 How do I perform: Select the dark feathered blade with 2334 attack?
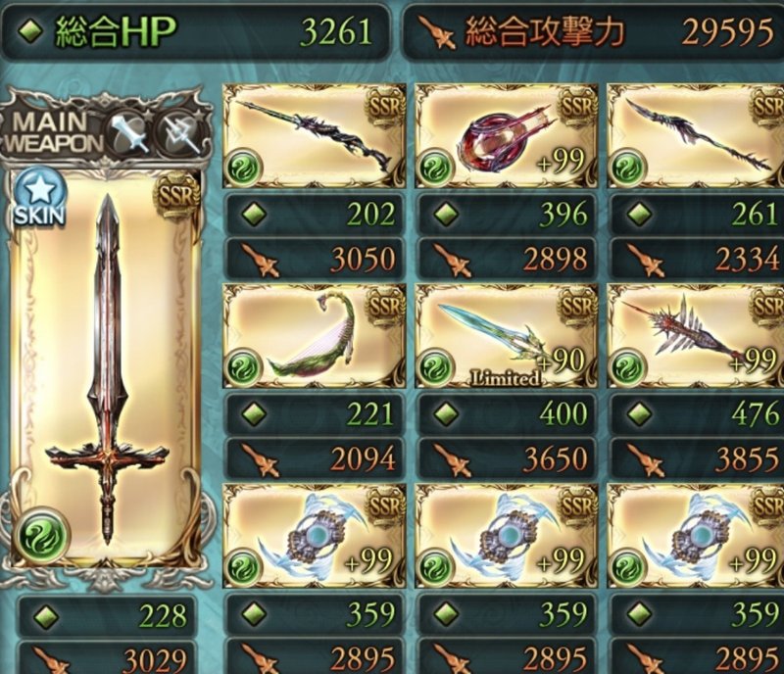point(696,136)
